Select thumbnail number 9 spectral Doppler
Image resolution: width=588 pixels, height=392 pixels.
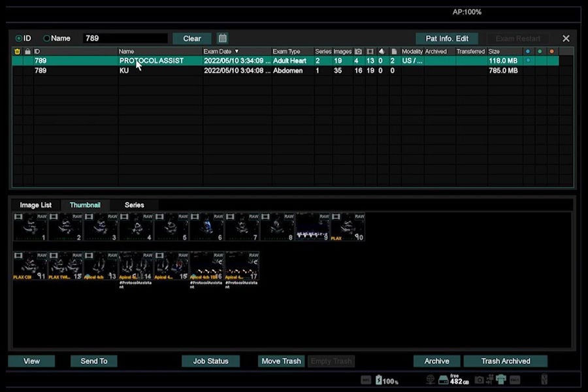312,227
